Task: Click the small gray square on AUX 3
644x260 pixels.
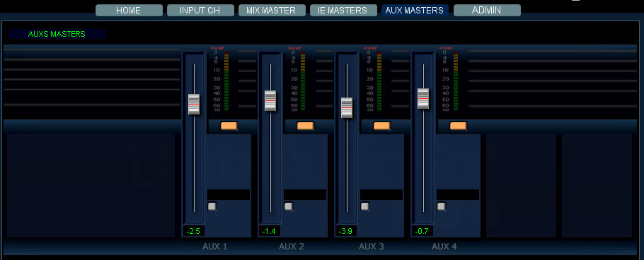Action: coord(364,206)
